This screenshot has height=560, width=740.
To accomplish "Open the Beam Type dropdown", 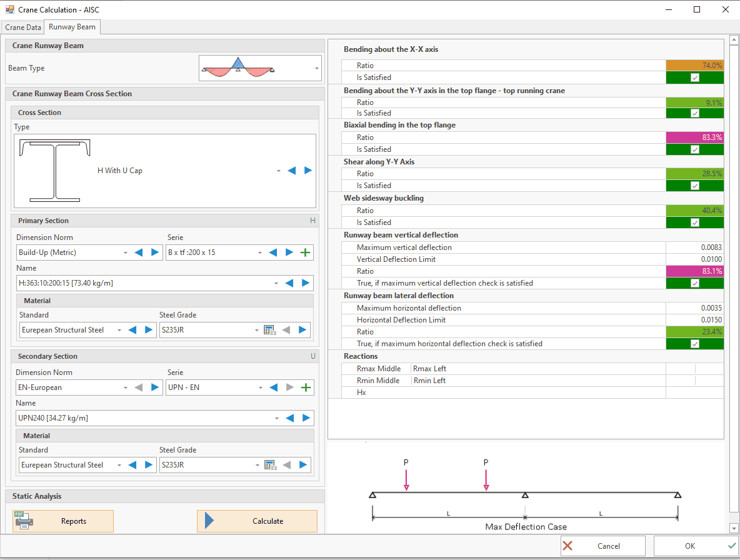I will pyautogui.click(x=316, y=68).
